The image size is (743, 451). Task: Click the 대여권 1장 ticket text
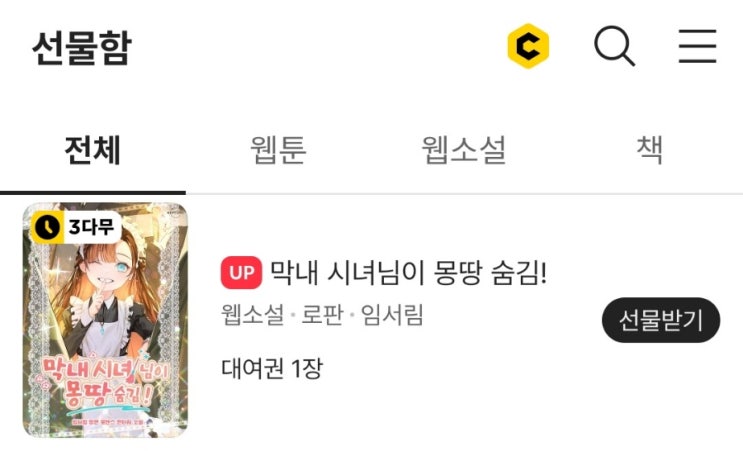(272, 368)
